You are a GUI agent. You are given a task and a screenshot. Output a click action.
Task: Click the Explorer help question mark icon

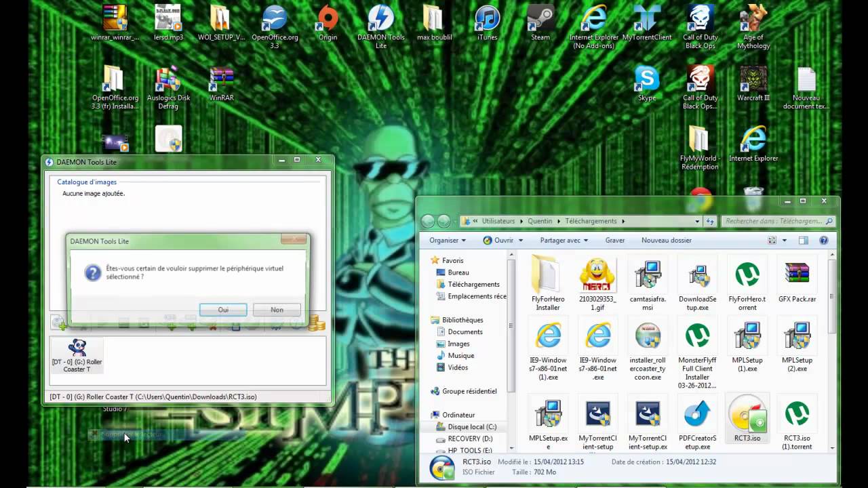point(824,240)
